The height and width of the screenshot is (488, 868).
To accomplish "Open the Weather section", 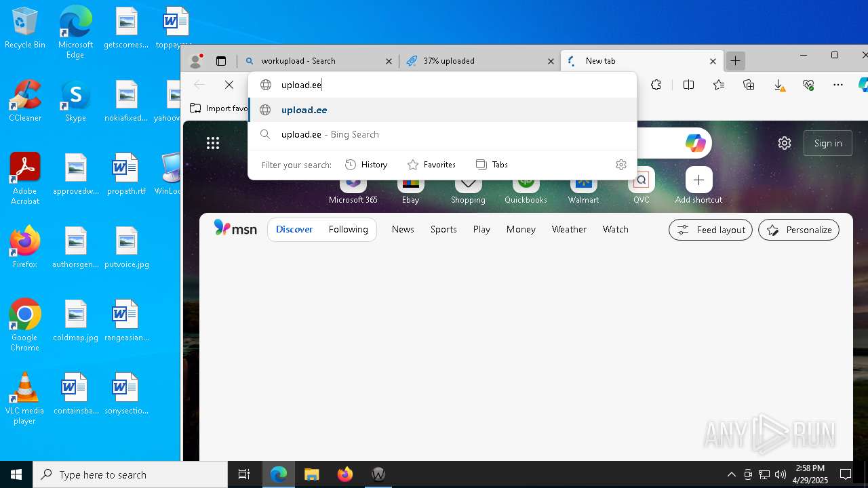I will (x=569, y=229).
